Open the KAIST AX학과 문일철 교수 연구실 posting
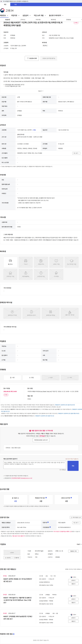The image size is (82, 644). [x=18, y=580]
